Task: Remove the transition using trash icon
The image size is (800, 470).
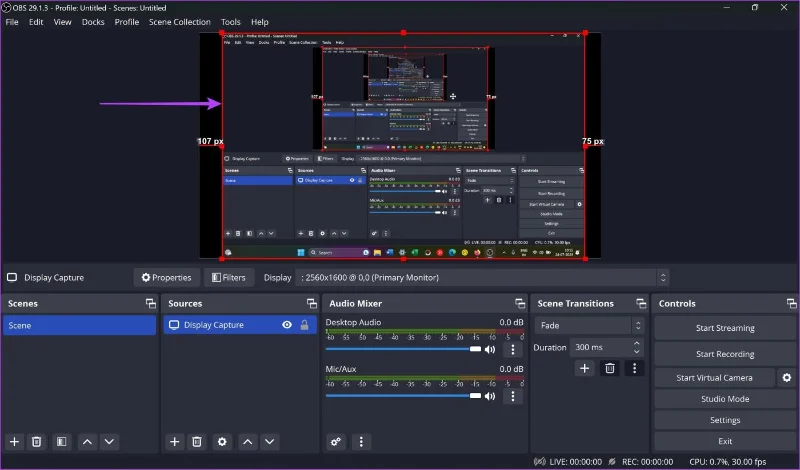Action: coord(610,368)
